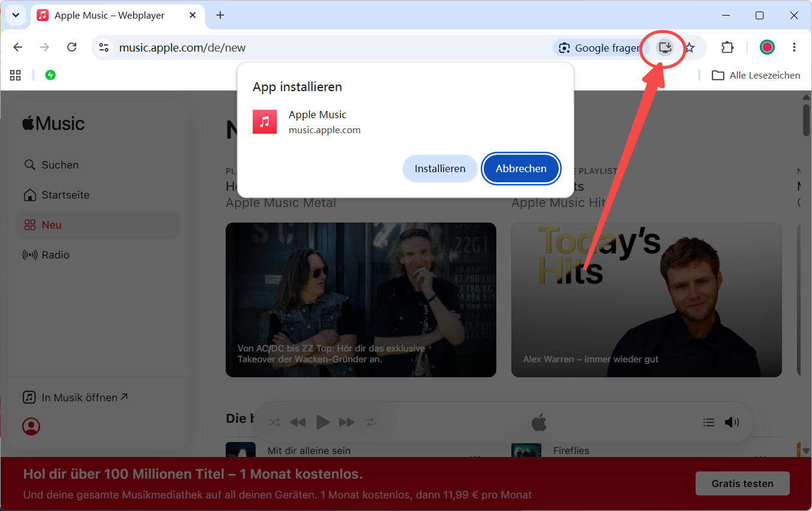Viewport: 812px width, 511px height.
Task: Click the Installieren button in the dialog
Action: click(x=440, y=169)
